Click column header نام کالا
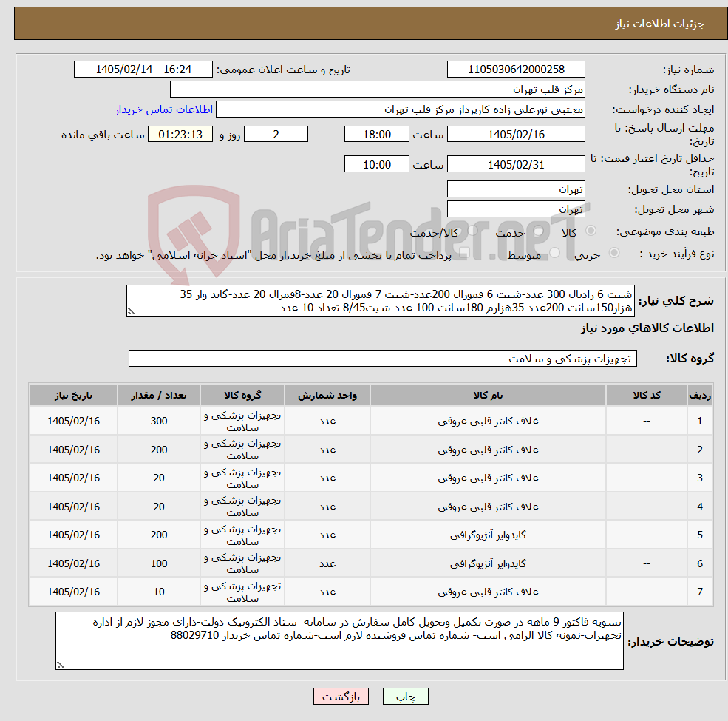The width and height of the screenshot is (728, 721). (x=488, y=395)
